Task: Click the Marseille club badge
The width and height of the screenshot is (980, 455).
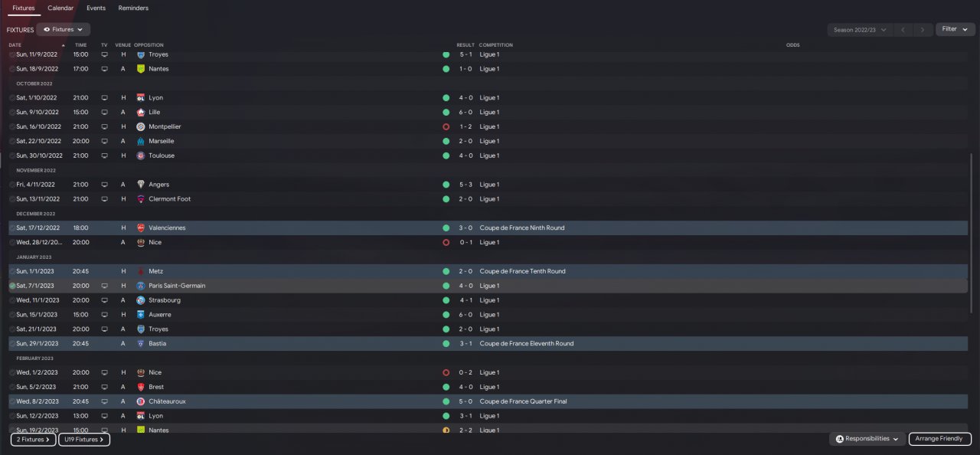Action: [x=141, y=141]
